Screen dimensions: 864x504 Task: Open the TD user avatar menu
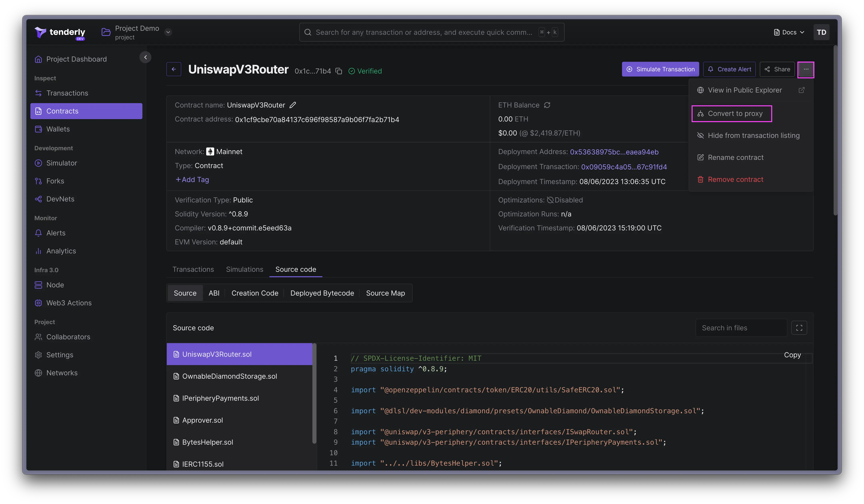[x=821, y=32]
